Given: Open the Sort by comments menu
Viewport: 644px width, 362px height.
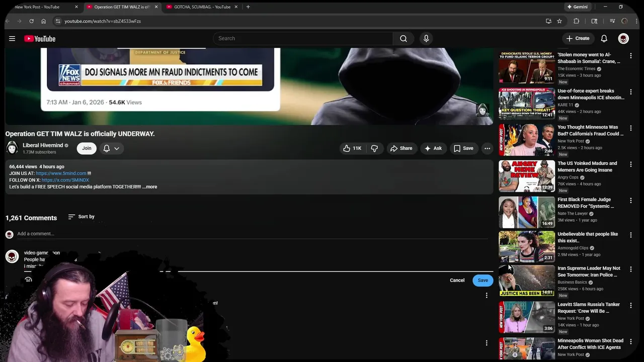Looking at the screenshot, I should coord(82,217).
